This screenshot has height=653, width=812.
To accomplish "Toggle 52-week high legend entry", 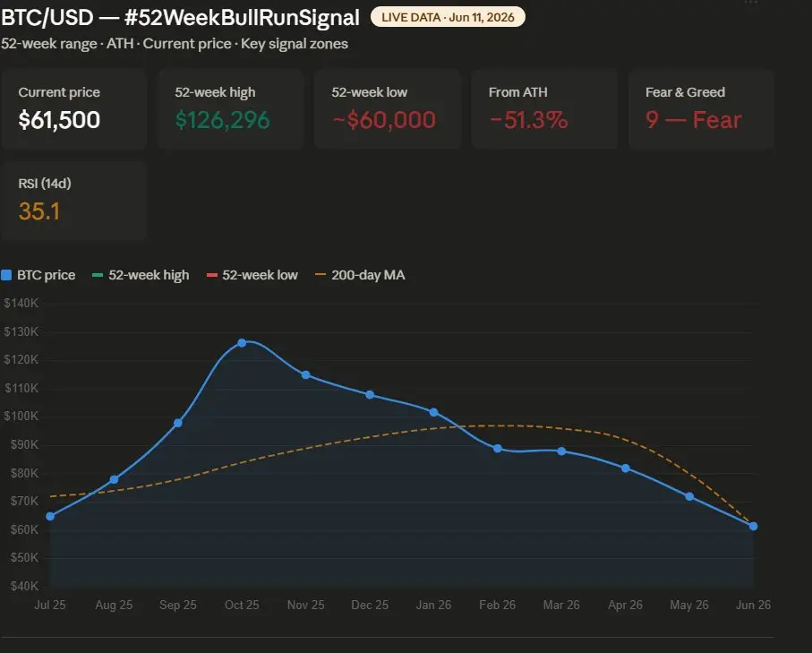I will (x=141, y=275).
